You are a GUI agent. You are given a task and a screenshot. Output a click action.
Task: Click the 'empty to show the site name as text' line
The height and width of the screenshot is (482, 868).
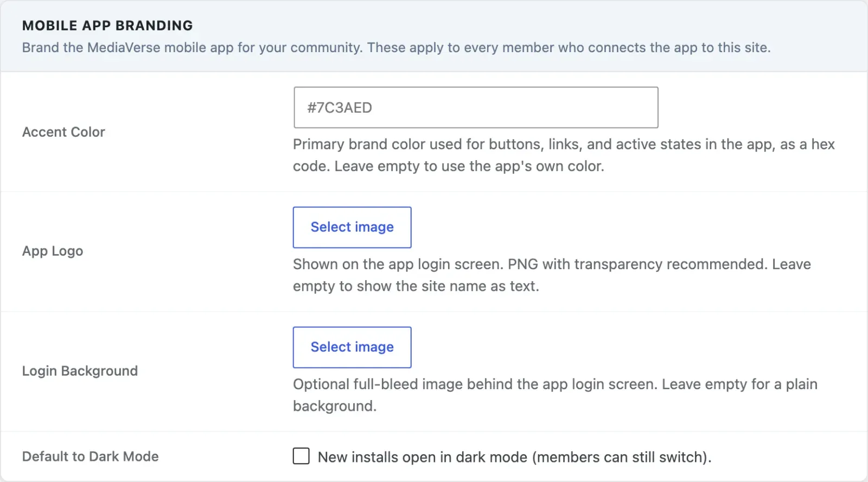[x=416, y=286]
